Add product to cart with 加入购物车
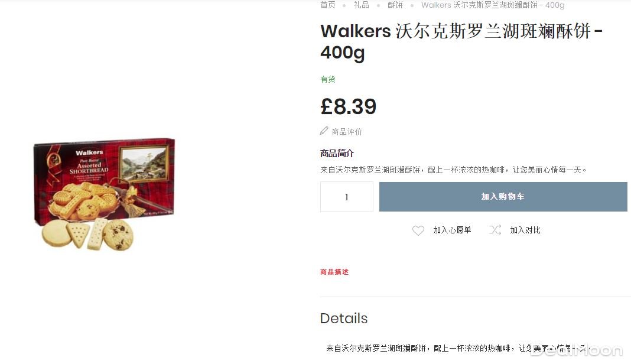Screen dimensions: 631x364 [x=503, y=197]
